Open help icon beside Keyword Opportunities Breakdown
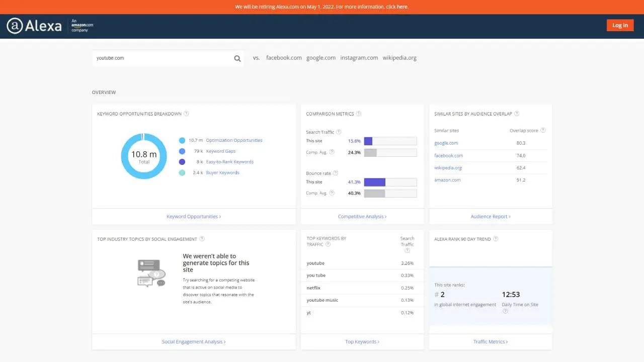Image resolution: width=644 pixels, height=362 pixels. [186, 114]
